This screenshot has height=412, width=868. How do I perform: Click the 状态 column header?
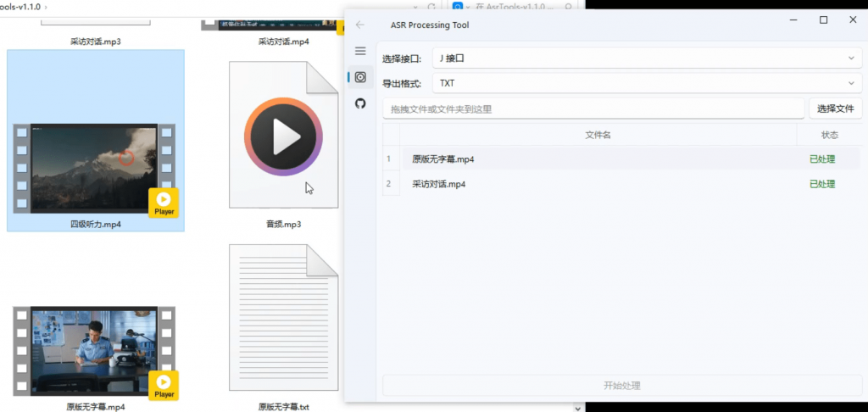point(829,135)
